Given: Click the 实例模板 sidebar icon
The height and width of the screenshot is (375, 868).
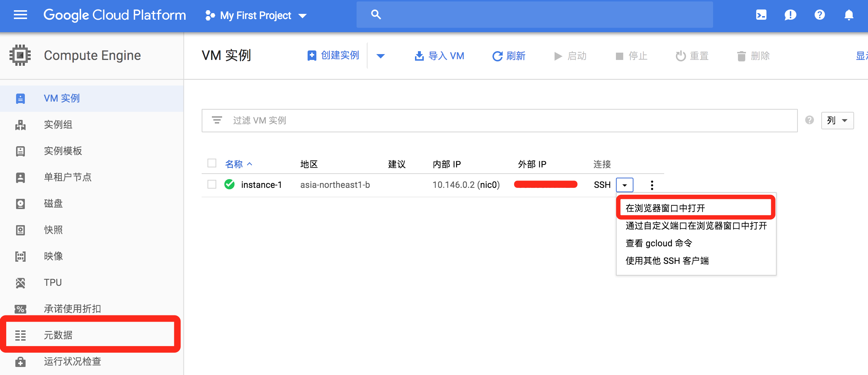Looking at the screenshot, I should 20,151.
